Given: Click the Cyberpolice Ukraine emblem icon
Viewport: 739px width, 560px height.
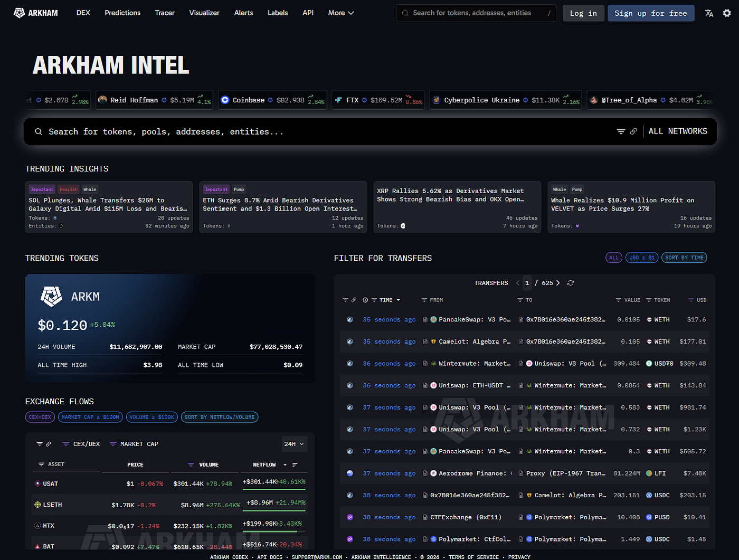Looking at the screenshot, I should [437, 100].
